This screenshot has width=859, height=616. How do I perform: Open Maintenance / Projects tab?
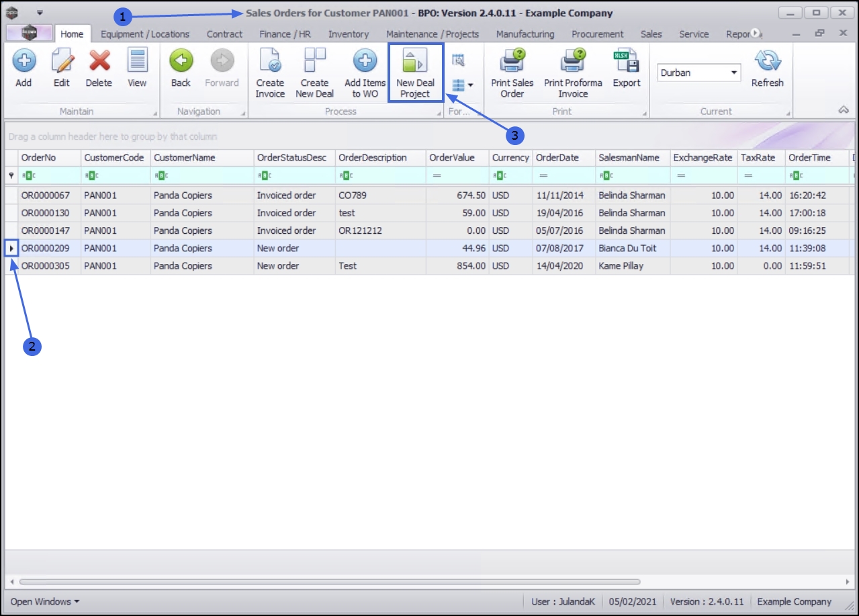(x=433, y=34)
